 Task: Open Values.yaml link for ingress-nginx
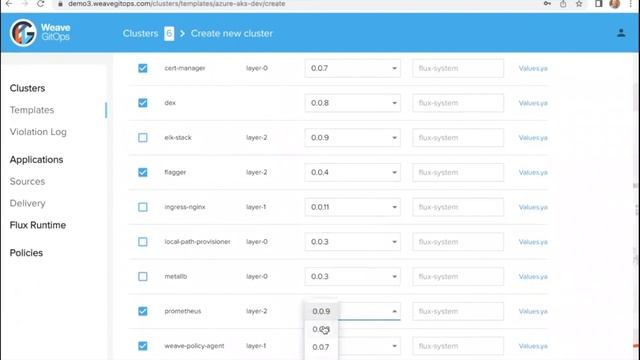[x=533, y=207]
